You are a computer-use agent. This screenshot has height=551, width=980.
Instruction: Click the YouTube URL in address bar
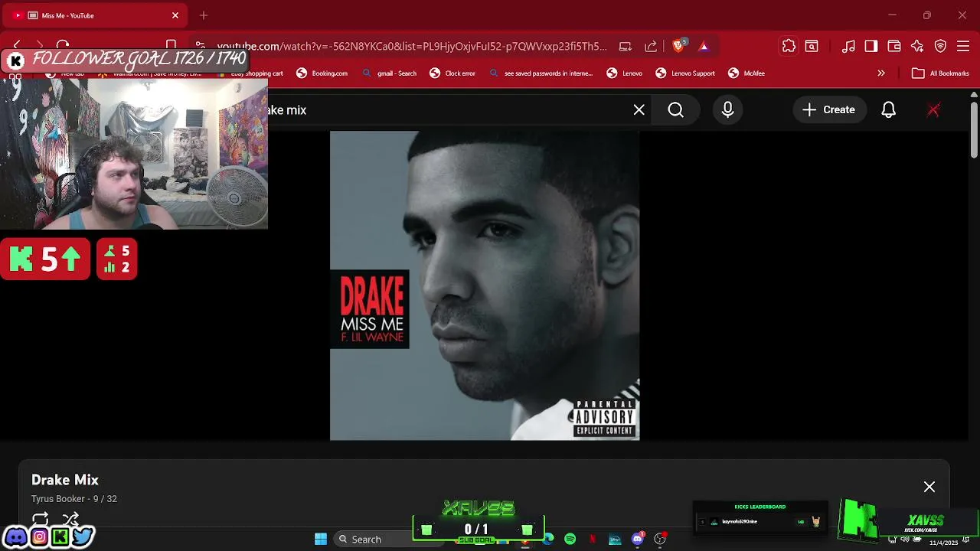pos(411,46)
